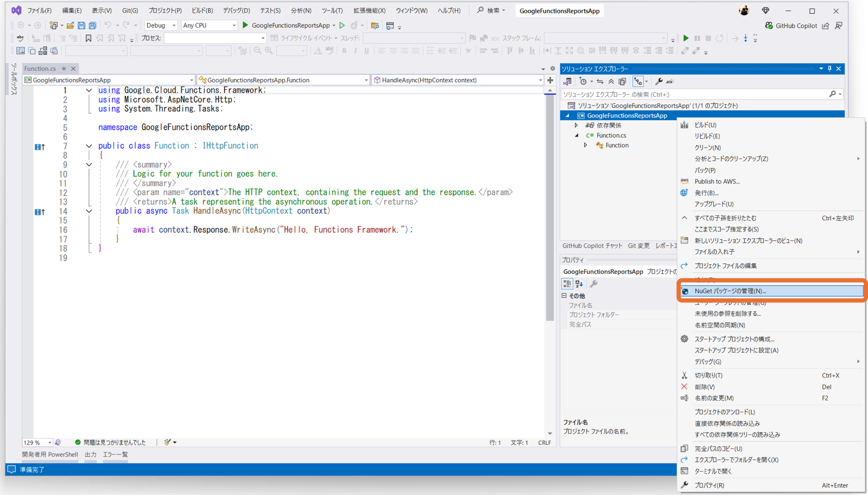Open property pages with the wrench icon
The width and height of the screenshot is (868, 495).
pyautogui.click(x=594, y=284)
